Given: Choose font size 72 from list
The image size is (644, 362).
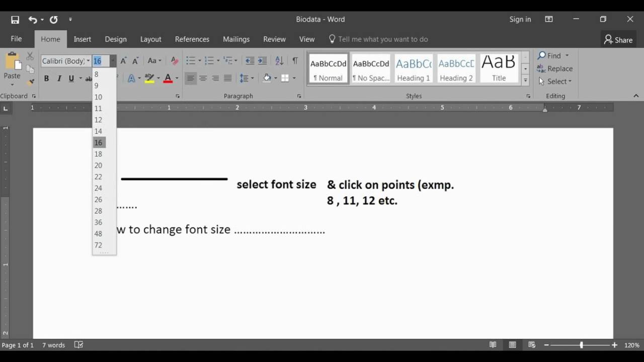Looking at the screenshot, I should click(x=98, y=245).
